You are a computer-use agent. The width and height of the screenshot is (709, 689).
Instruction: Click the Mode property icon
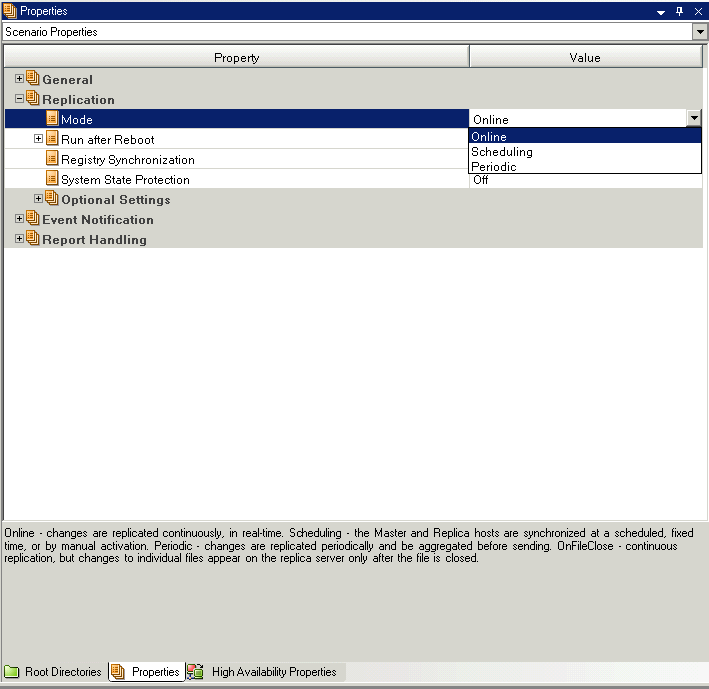click(52, 118)
